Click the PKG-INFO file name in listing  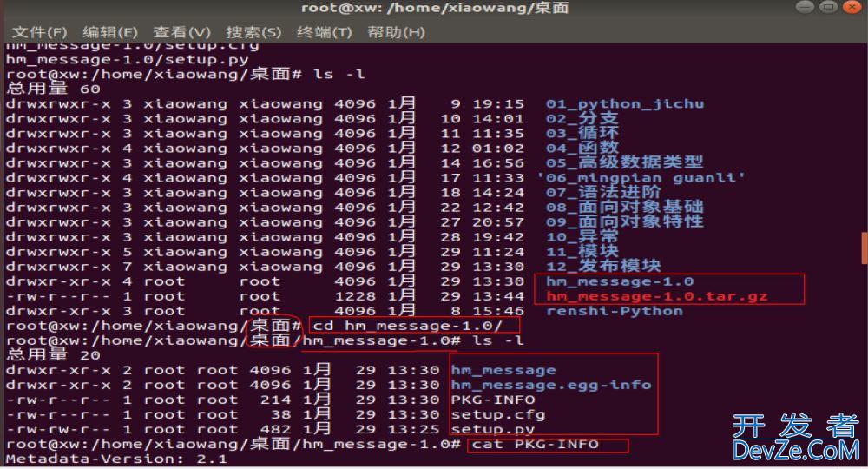[493, 400]
